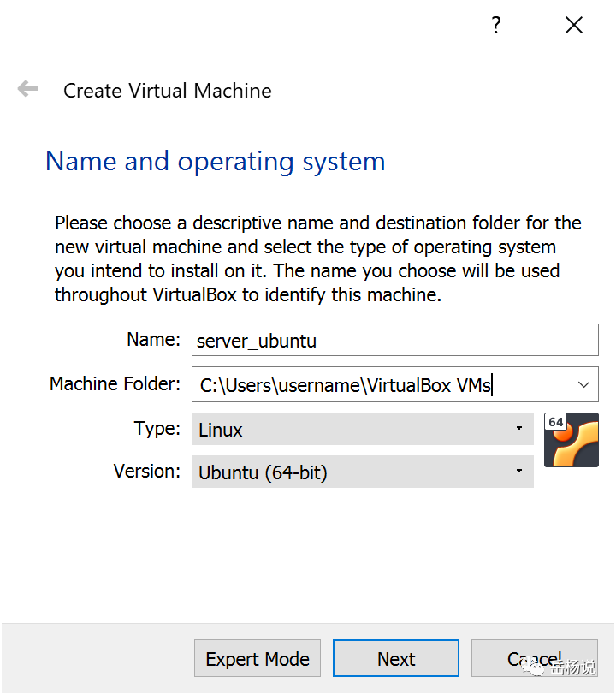The height and width of the screenshot is (695, 616).
Task: Click the back arrow icon
Action: click(27, 89)
